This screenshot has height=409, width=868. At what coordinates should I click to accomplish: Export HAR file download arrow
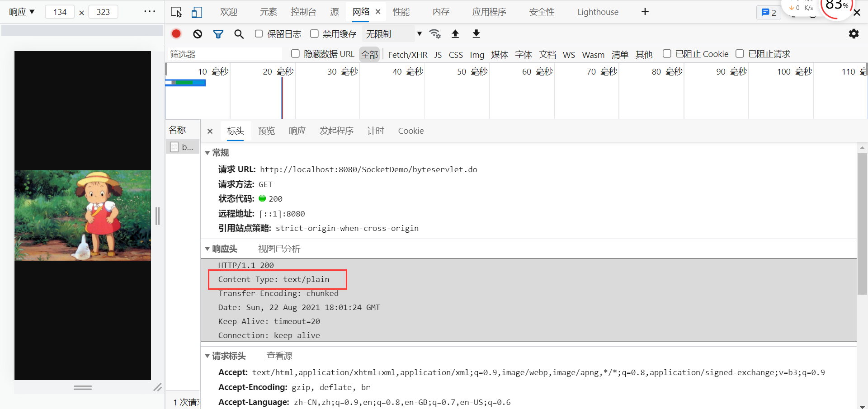(x=476, y=34)
